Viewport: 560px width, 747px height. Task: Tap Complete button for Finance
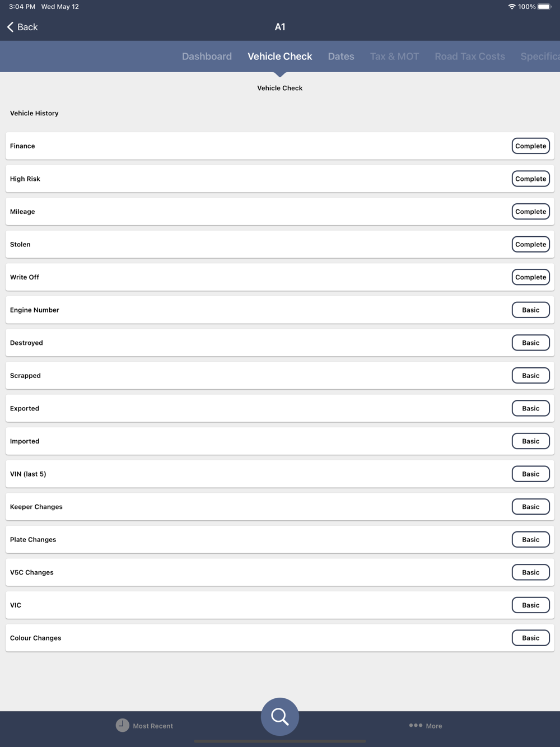pos(531,146)
